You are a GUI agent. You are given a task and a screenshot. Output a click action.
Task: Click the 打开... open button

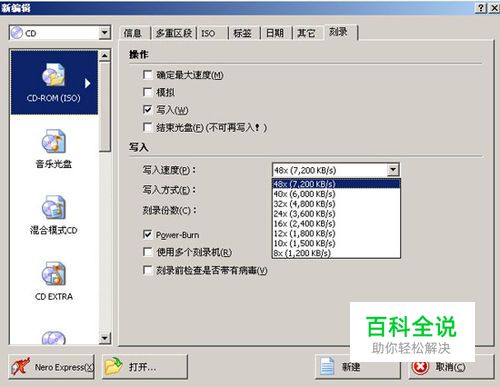(145, 367)
